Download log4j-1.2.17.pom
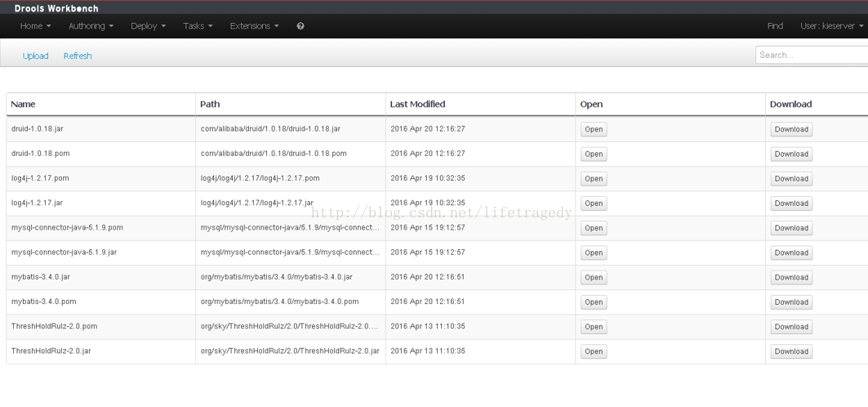Screen dimensions: 868x407 click(791, 179)
